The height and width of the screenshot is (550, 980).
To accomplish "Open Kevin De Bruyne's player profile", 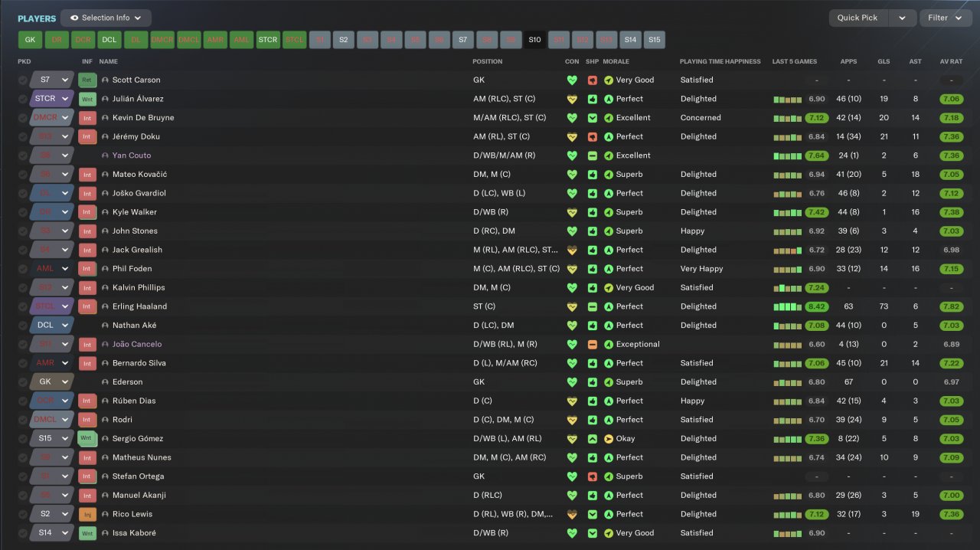I will [x=143, y=118].
